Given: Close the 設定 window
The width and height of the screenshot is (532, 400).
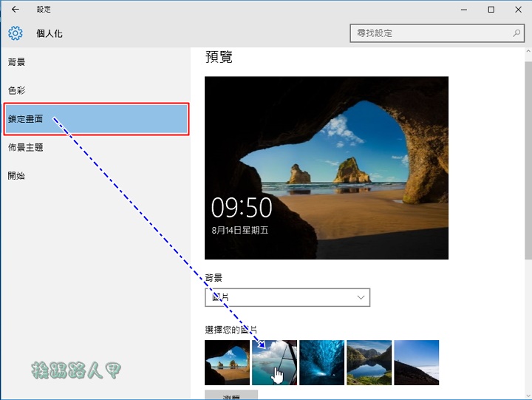Looking at the screenshot, I should click(517, 10).
